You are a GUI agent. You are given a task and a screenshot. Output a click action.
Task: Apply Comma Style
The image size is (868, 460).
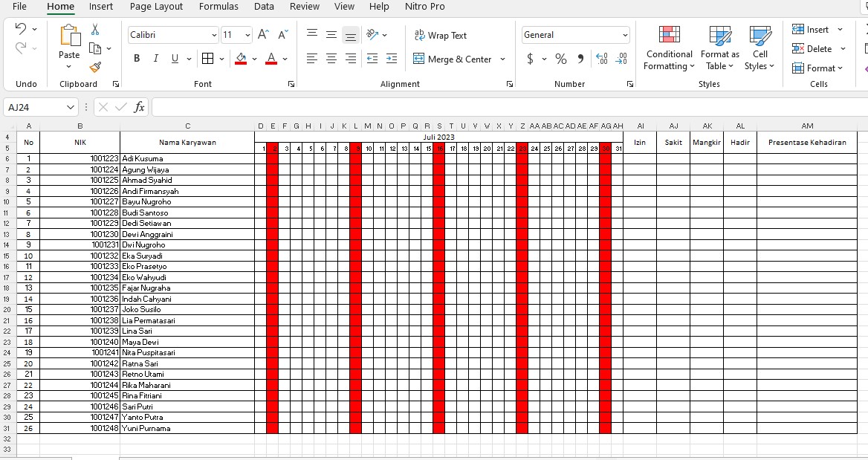(580, 59)
